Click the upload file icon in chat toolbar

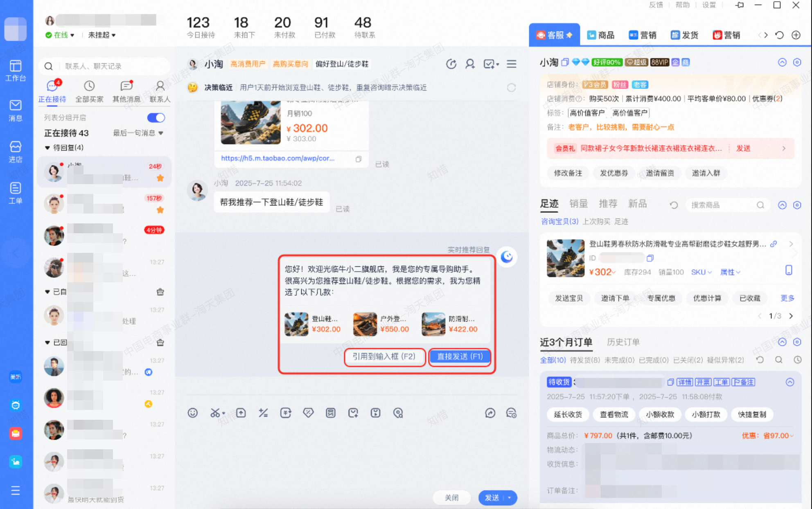tap(241, 413)
